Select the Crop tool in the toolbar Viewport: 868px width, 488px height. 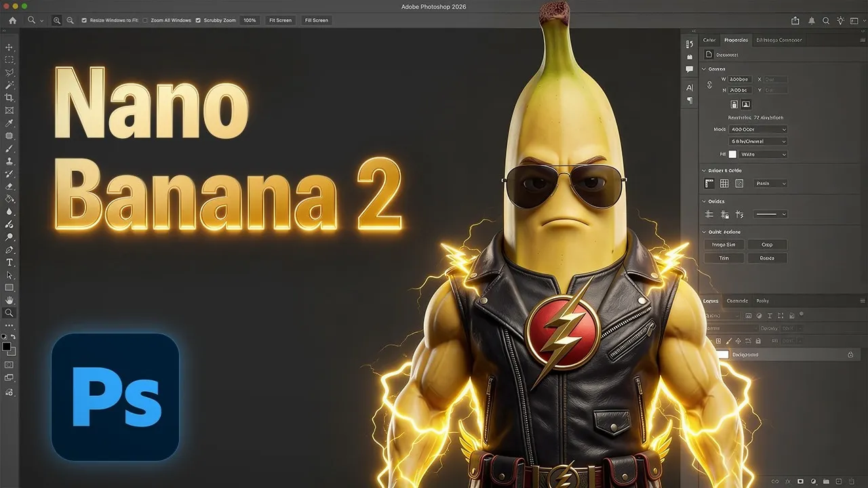pyautogui.click(x=9, y=98)
